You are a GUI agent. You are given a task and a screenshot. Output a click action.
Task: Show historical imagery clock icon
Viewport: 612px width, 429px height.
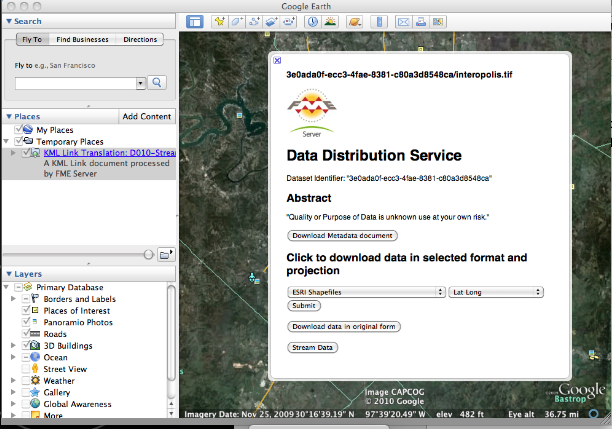click(313, 21)
